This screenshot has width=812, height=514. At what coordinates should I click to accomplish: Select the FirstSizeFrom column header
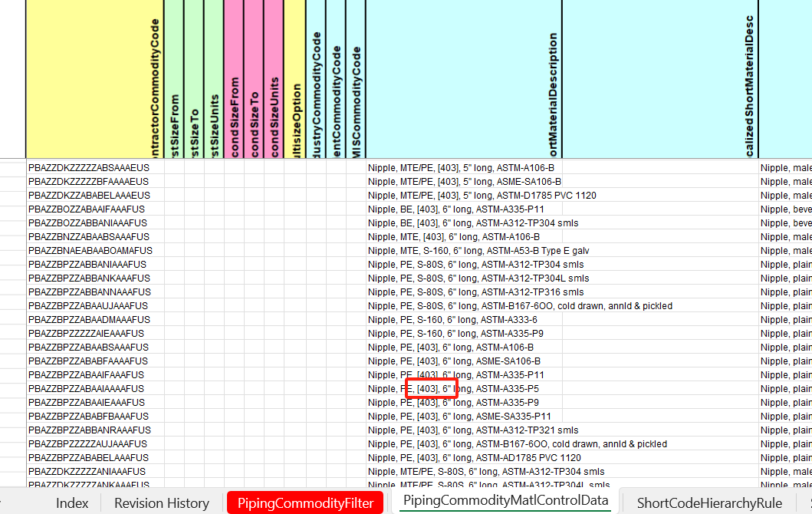pyautogui.click(x=174, y=79)
